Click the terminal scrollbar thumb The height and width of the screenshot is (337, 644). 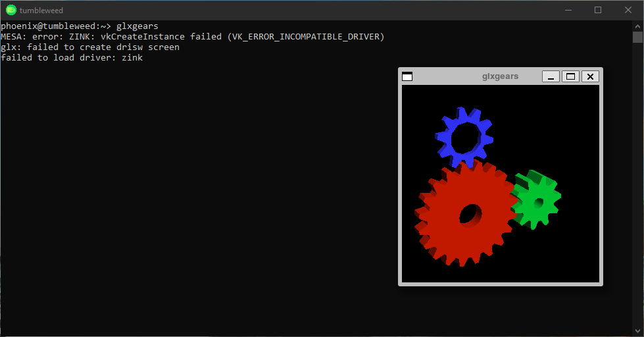coord(637,37)
